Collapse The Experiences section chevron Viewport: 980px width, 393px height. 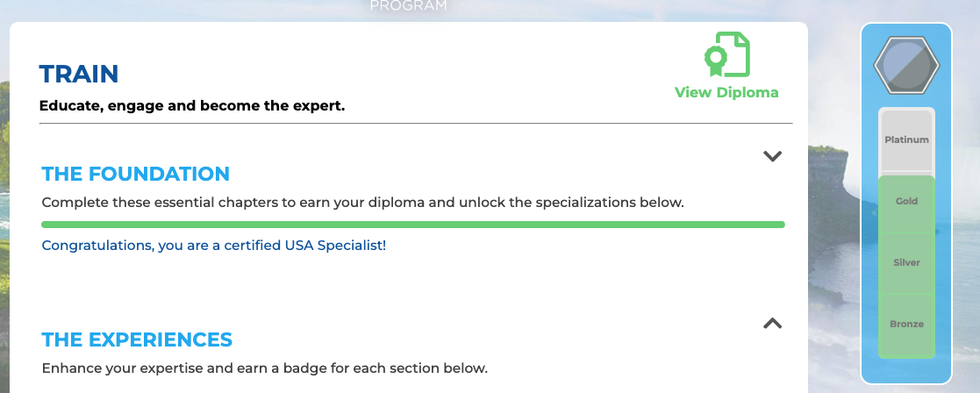tap(772, 323)
